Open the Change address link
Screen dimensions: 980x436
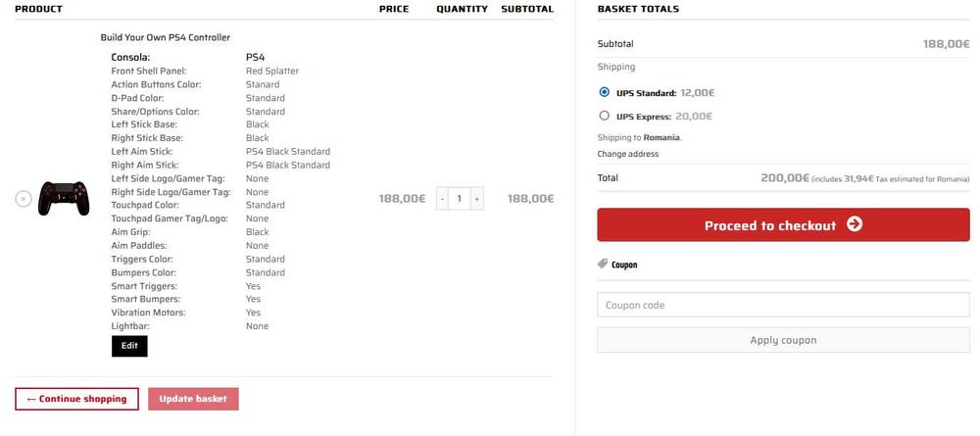(x=627, y=154)
